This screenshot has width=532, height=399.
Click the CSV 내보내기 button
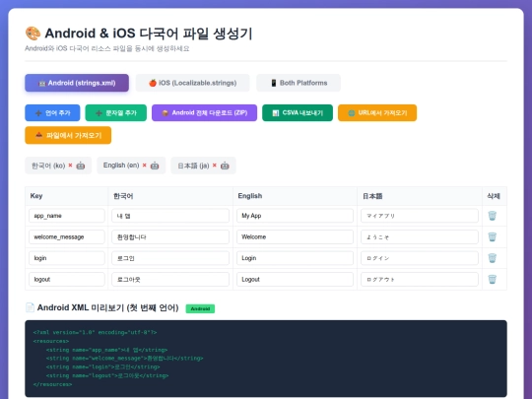[298, 113]
